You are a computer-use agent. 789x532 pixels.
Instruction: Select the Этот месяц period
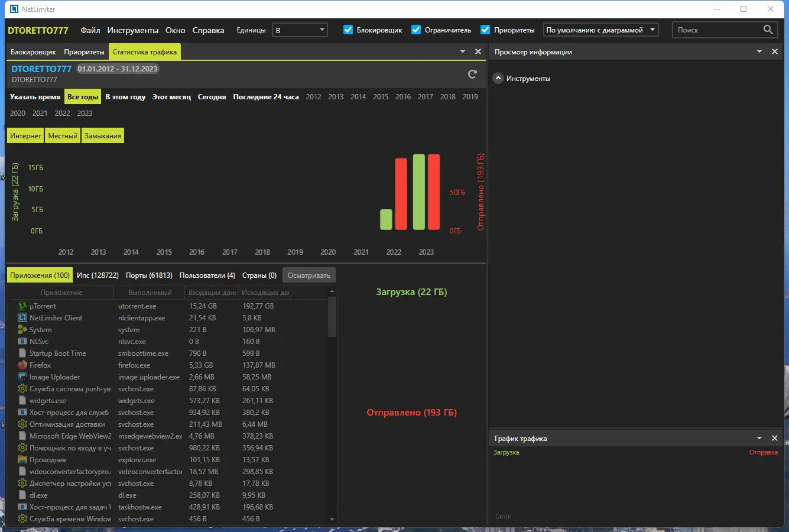(x=171, y=97)
